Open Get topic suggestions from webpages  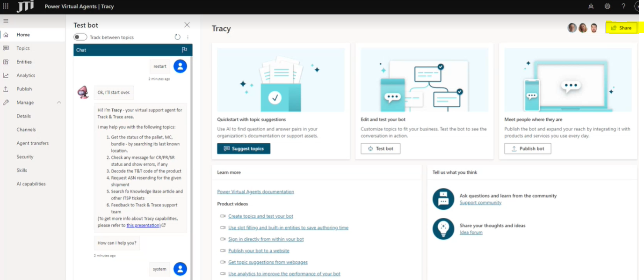(x=268, y=262)
